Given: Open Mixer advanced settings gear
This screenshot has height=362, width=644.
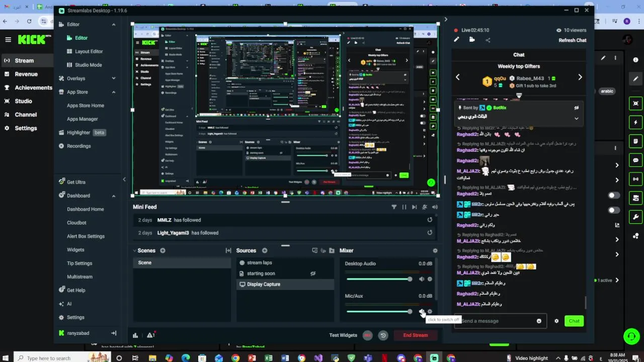Looking at the screenshot, I should pyautogui.click(x=435, y=250).
